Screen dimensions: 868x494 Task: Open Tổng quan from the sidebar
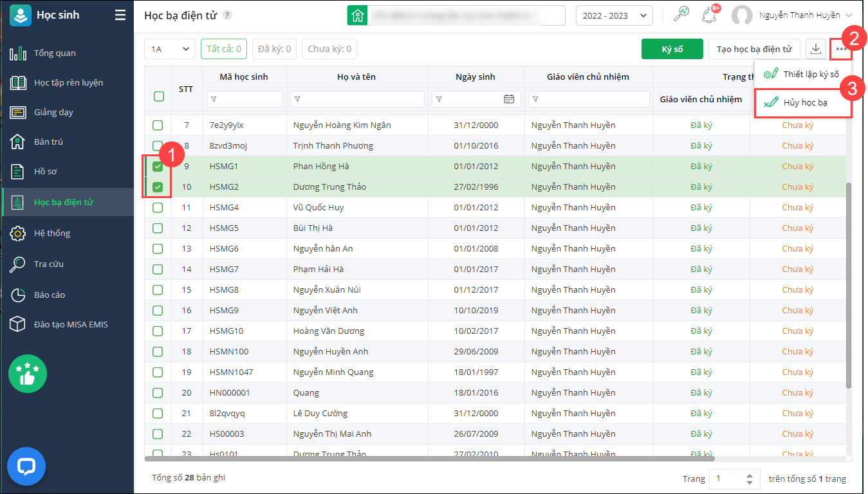67,53
